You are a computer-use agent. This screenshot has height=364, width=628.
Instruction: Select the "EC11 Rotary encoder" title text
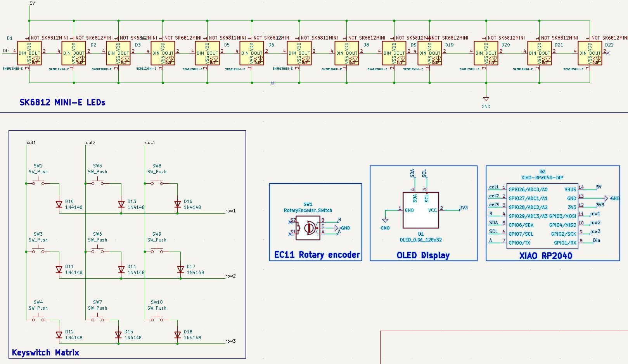[317, 255]
